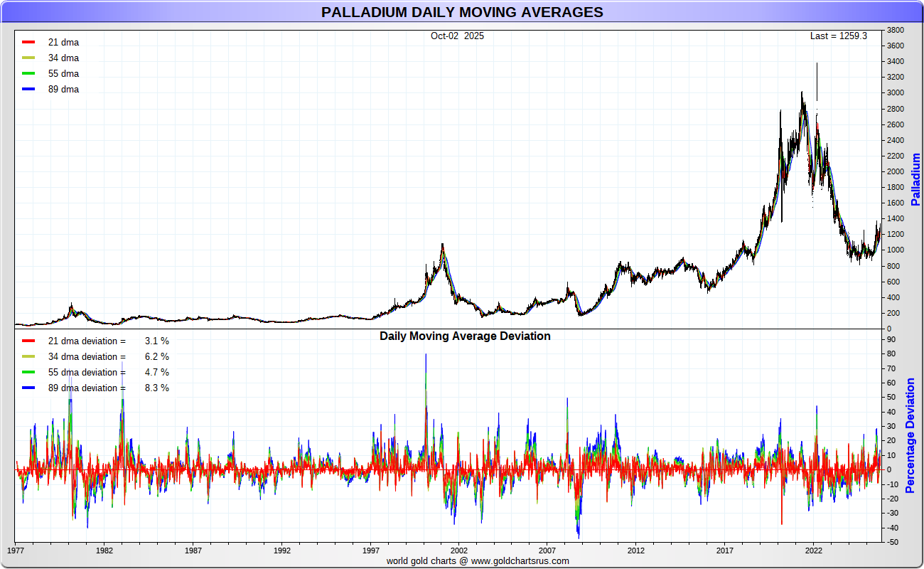The width and height of the screenshot is (924, 569).
Task: Click the -20 tick on the deviation axis
Action: (x=892, y=499)
